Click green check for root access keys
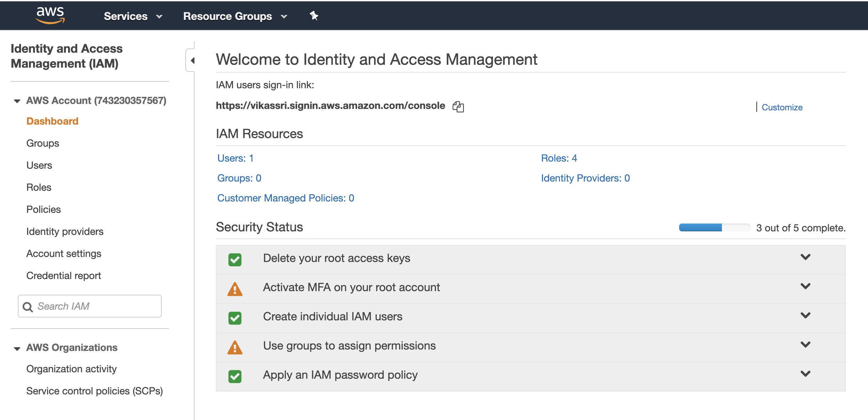The height and width of the screenshot is (420, 868). pos(235,259)
